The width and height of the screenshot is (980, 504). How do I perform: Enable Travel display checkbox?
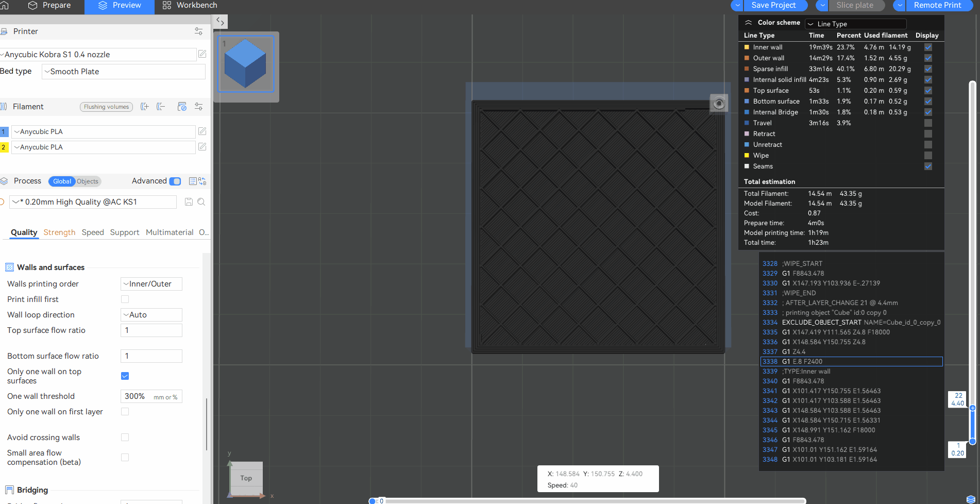928,123
